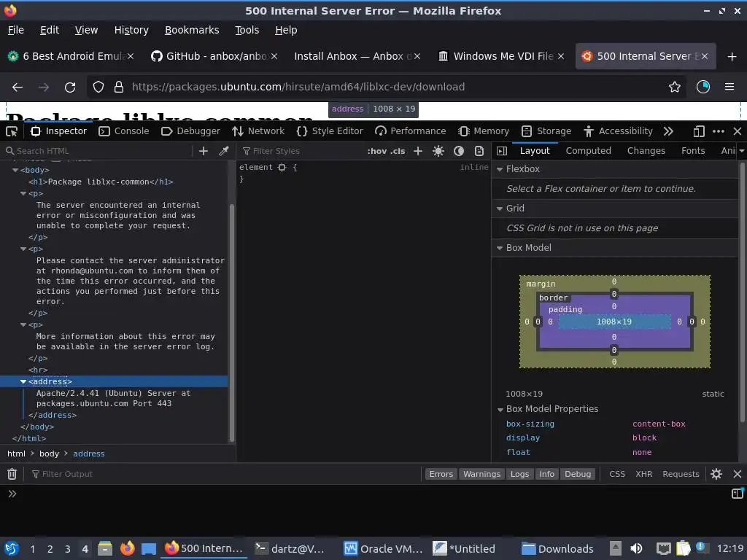The height and width of the screenshot is (560, 747).
Task: Collapse the Grid section
Action: 500,209
